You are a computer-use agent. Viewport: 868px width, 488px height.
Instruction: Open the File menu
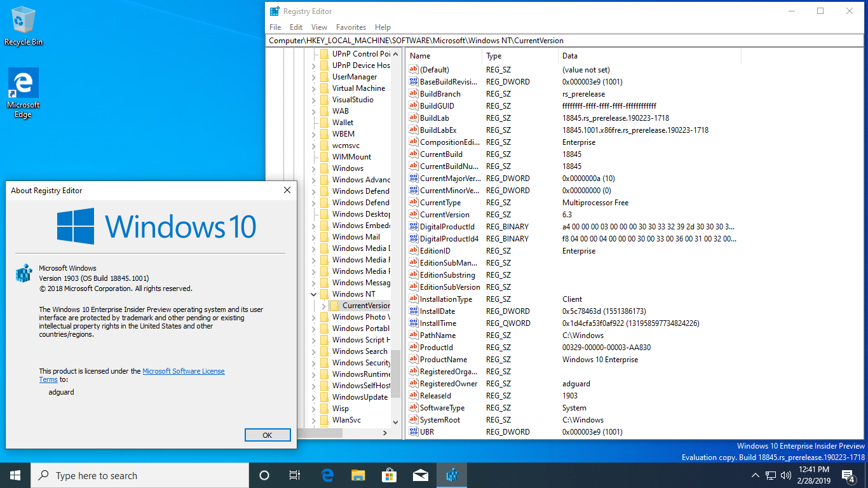(275, 27)
